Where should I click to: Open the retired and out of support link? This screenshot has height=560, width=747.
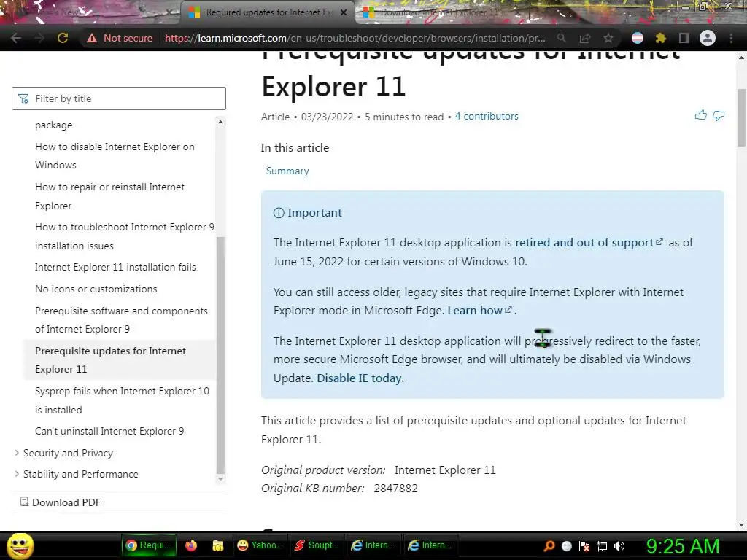pyautogui.click(x=589, y=242)
